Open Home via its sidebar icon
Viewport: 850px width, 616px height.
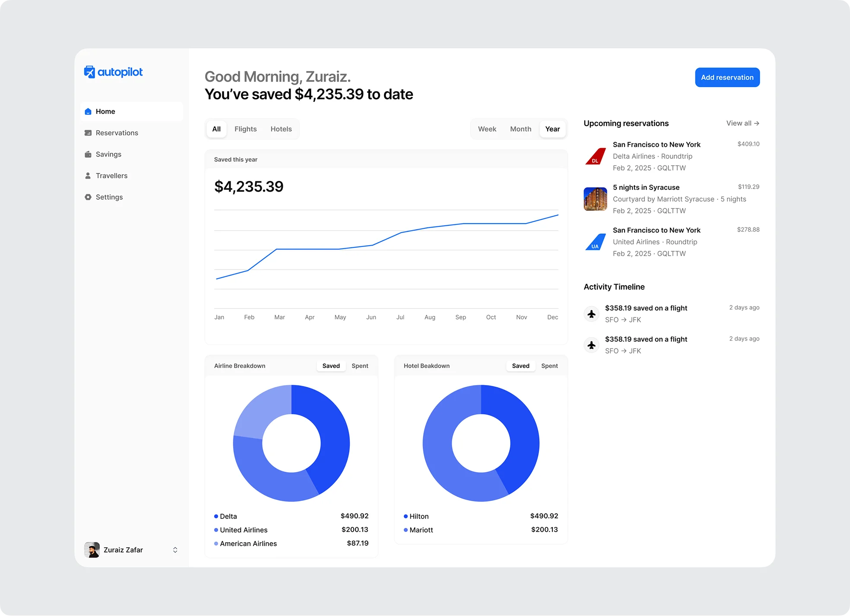pyautogui.click(x=88, y=111)
